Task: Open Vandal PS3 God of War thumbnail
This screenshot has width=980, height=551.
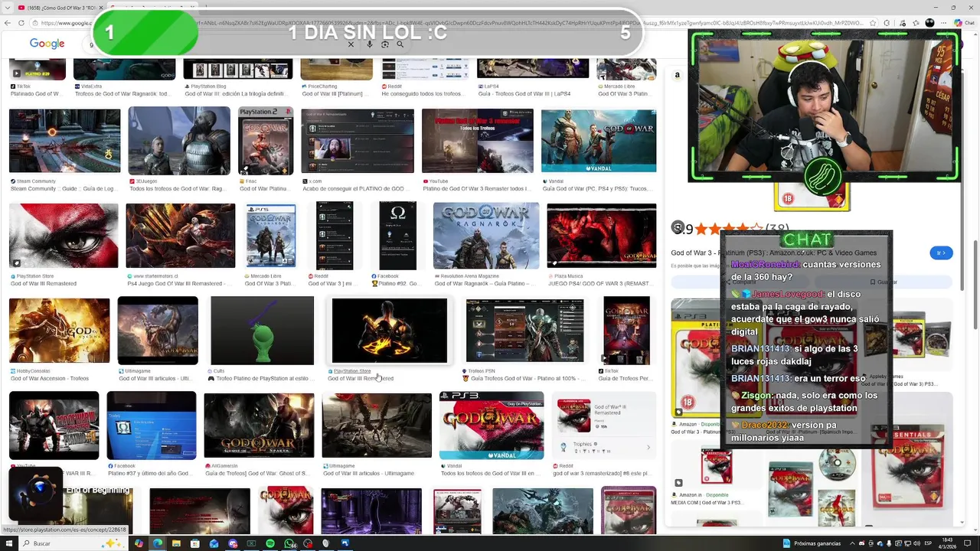Action: pos(491,425)
